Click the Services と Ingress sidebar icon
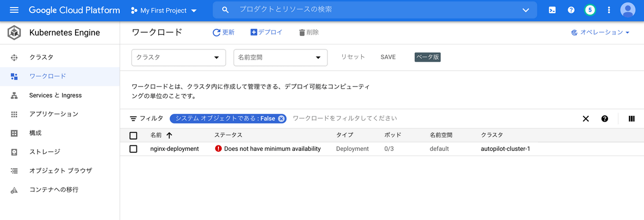This screenshot has width=644, height=220. click(x=14, y=95)
